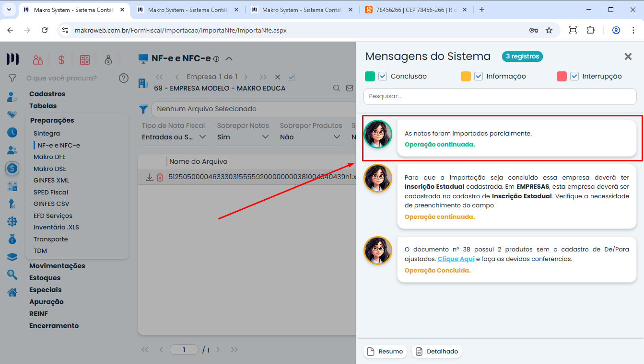Open the Movimentações menu section
The height and width of the screenshot is (364, 644).
click(57, 266)
